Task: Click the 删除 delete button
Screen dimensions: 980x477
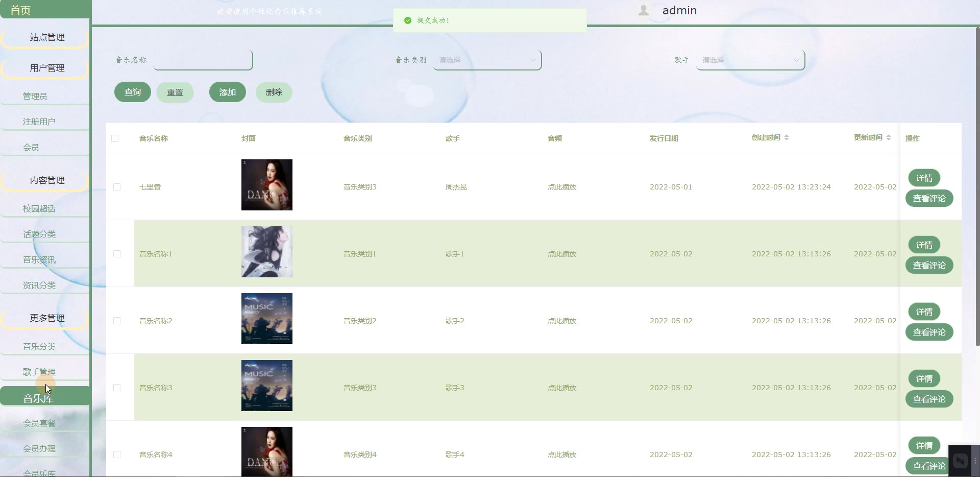Action: [x=274, y=92]
